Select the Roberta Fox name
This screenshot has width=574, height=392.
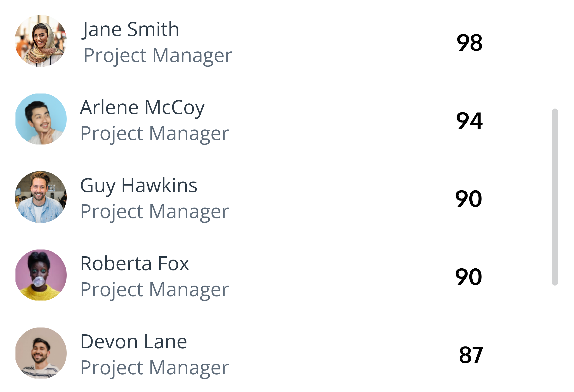point(135,264)
